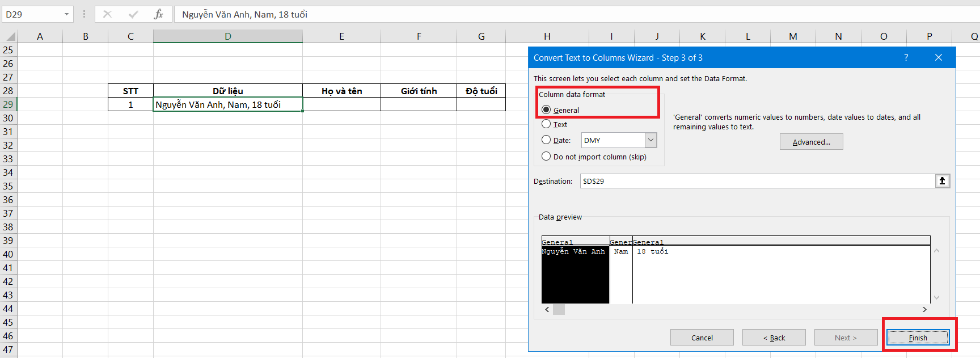This screenshot has width=980, height=358.
Task: Click the formula bar cancel X icon
Action: click(x=107, y=14)
